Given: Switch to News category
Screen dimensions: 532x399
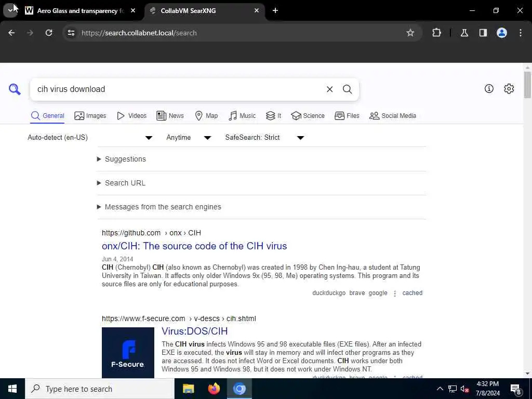Looking at the screenshot, I should (170, 116).
